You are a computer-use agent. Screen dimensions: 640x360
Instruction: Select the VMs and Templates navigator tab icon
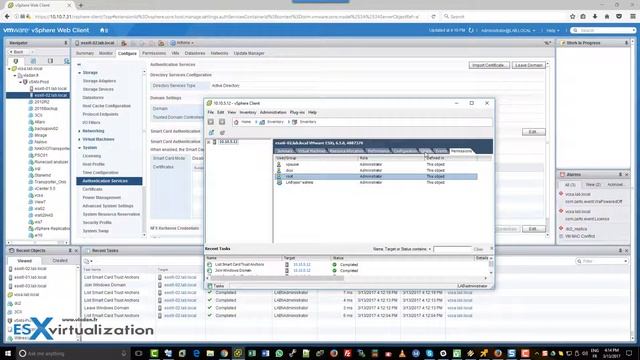tap(33, 61)
